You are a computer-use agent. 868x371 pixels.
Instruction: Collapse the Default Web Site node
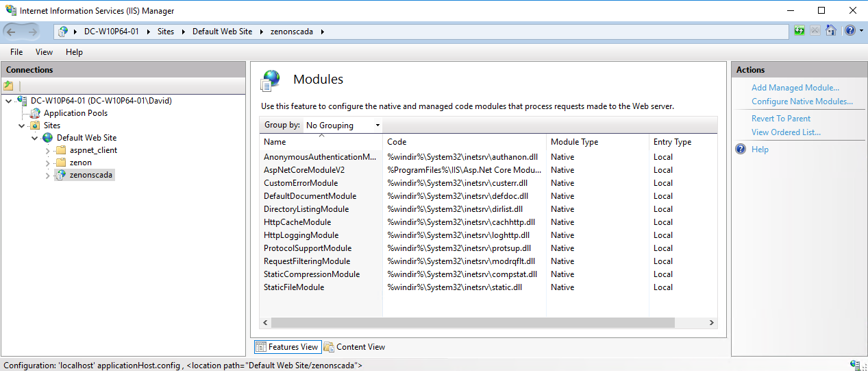35,138
